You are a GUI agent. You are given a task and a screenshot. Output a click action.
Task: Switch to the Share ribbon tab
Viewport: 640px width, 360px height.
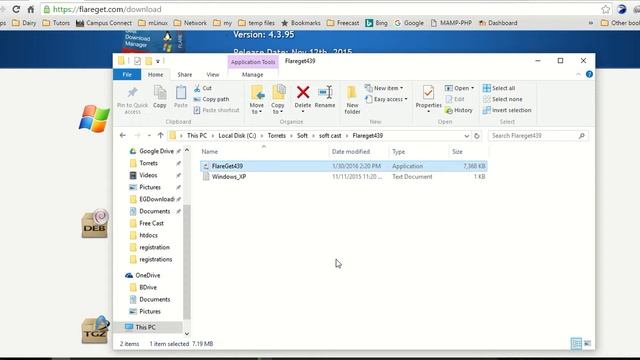tap(184, 75)
